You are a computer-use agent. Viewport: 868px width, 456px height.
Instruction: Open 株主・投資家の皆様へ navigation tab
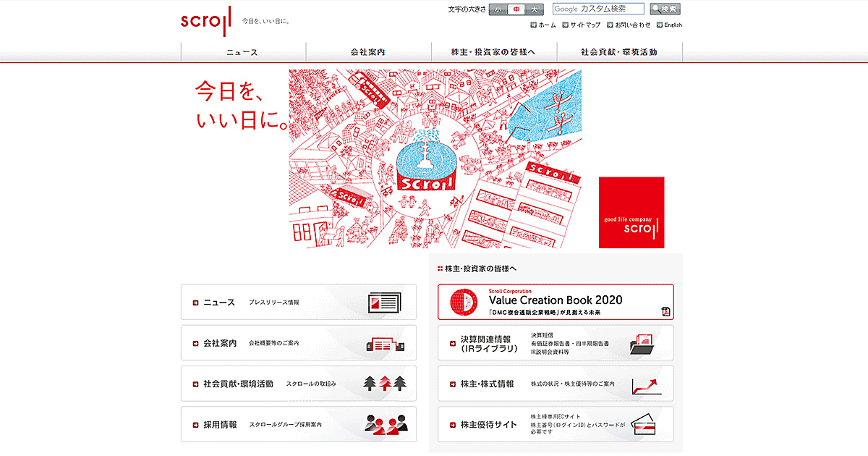(x=494, y=52)
